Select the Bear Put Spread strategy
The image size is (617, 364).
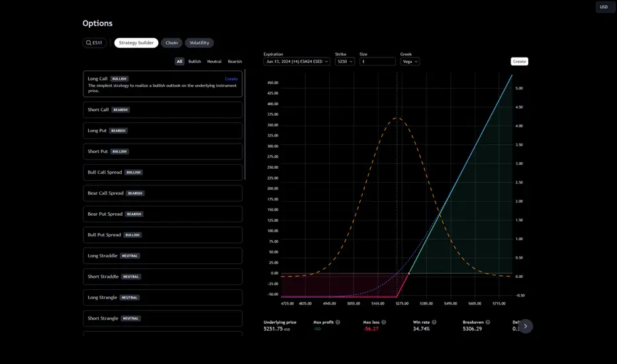162,214
